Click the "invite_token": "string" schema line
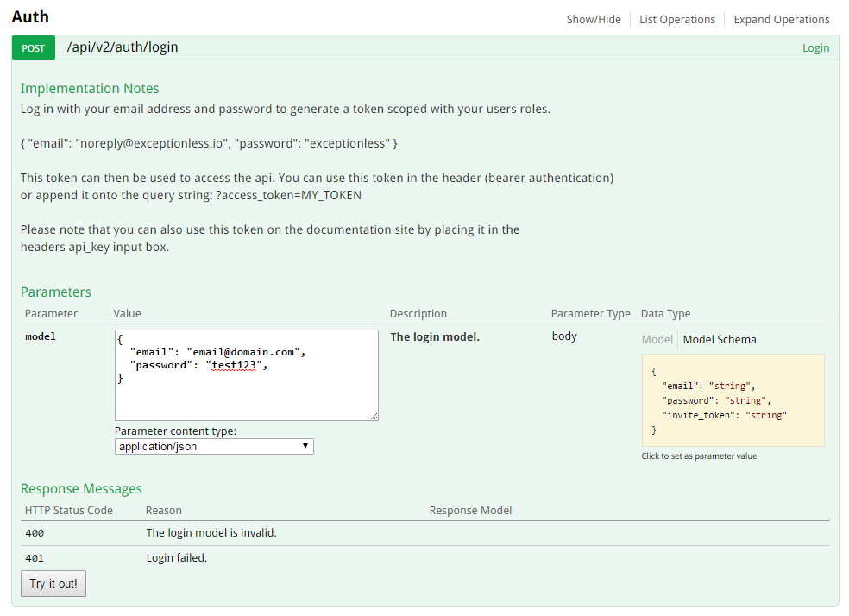The image size is (849, 616). [x=724, y=415]
